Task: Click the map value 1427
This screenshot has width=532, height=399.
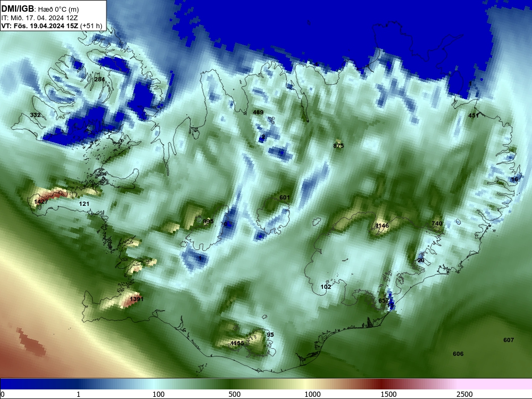Action: 41,202
